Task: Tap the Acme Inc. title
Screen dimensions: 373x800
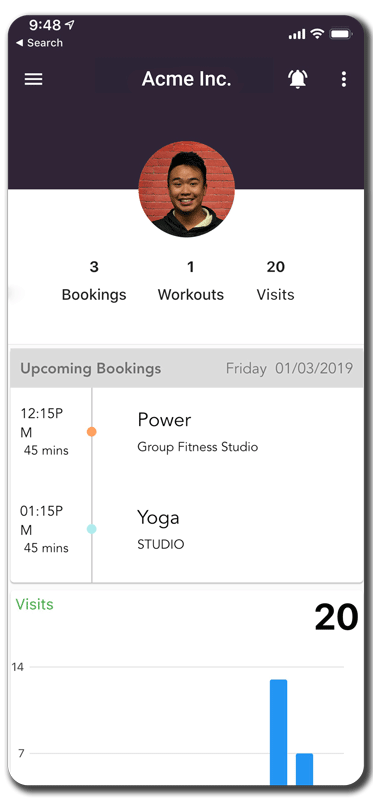Action: [x=186, y=79]
